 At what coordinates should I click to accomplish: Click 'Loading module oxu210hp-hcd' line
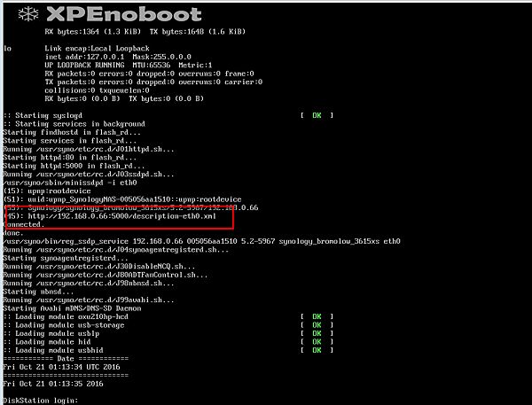(66, 316)
